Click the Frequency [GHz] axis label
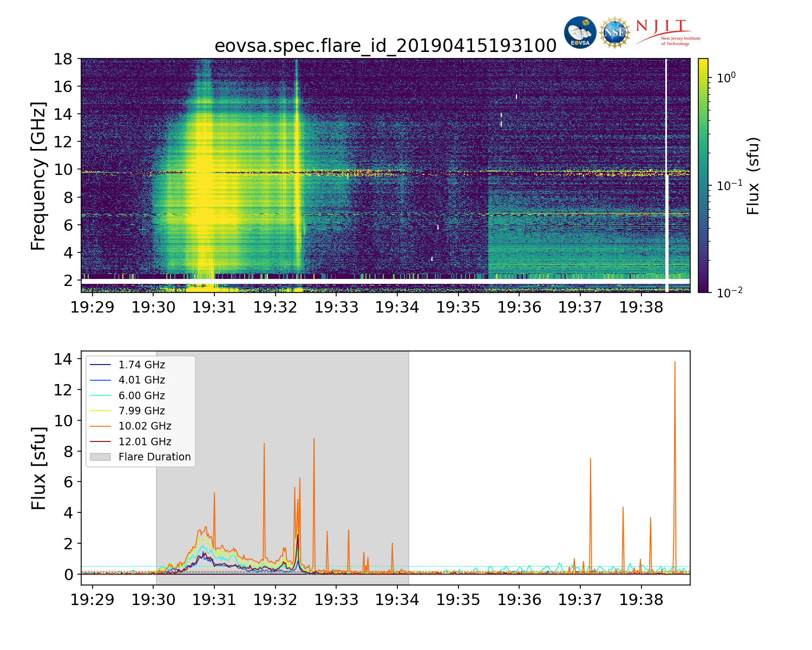This screenshot has height=650, width=812. pos(38,175)
